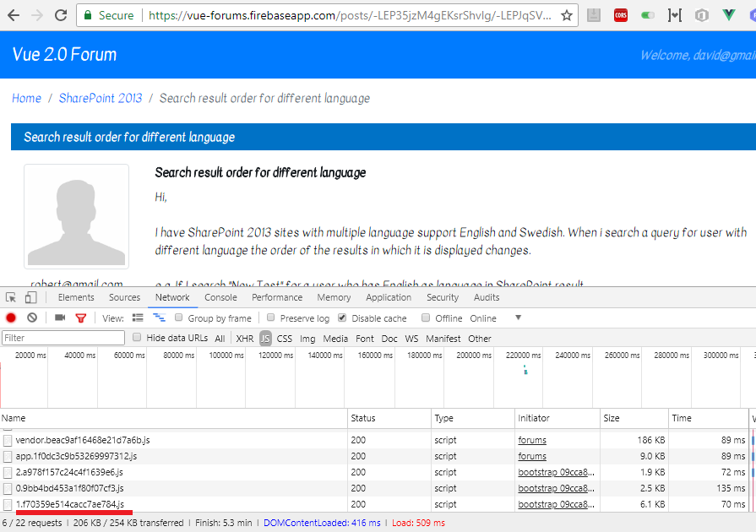Viewport: 756px width, 532px height.
Task: Follow the SharePoint 2013 breadcrumb link
Action: click(101, 98)
